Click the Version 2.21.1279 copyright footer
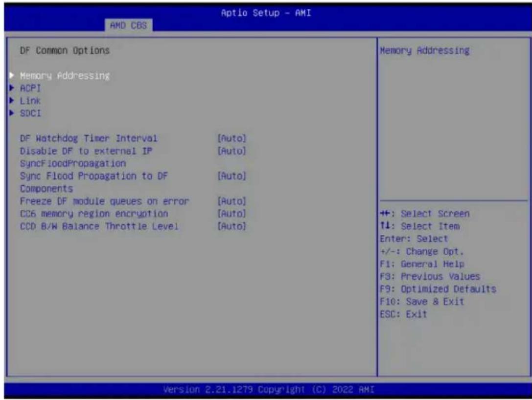The width and height of the screenshot is (532, 400). tap(269, 390)
